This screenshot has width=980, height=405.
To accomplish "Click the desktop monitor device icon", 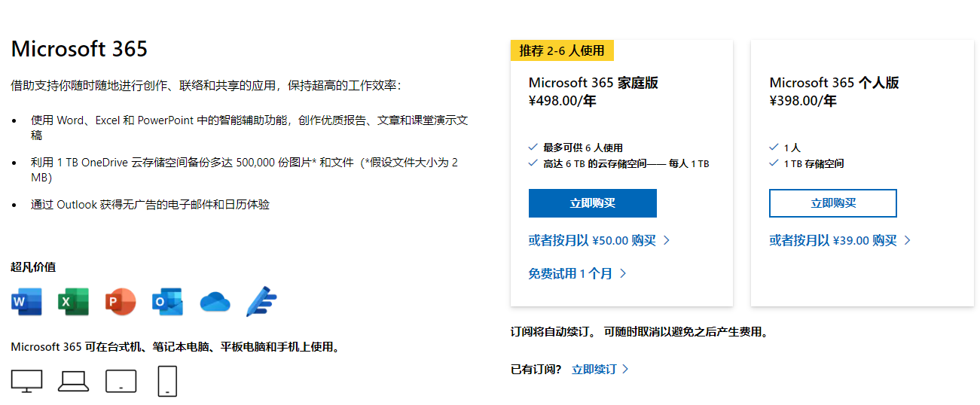I will [26, 381].
